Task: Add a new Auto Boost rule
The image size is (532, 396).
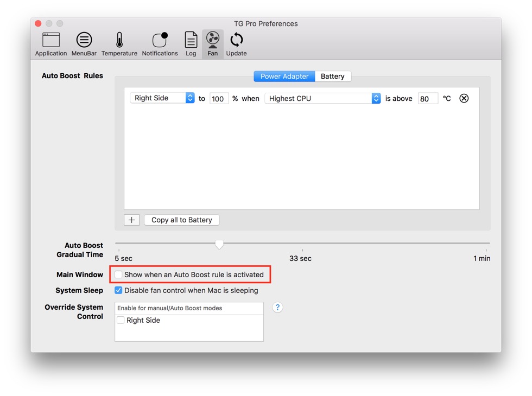Action: 131,220
